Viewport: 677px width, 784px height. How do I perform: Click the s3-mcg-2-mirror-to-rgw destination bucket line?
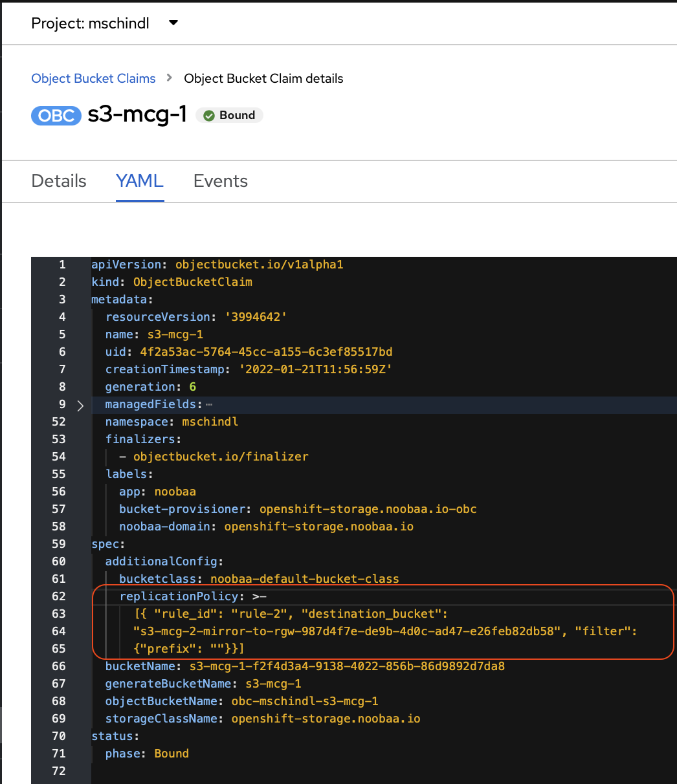coord(385,631)
